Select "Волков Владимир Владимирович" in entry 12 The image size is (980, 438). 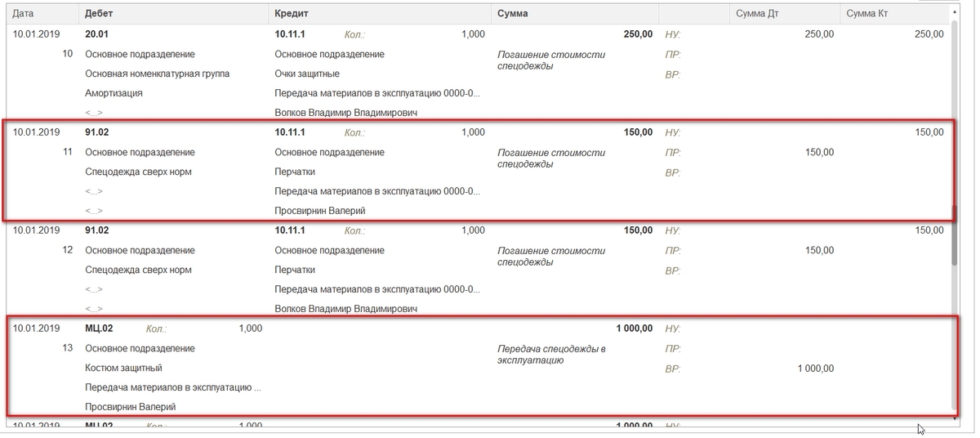(345, 309)
